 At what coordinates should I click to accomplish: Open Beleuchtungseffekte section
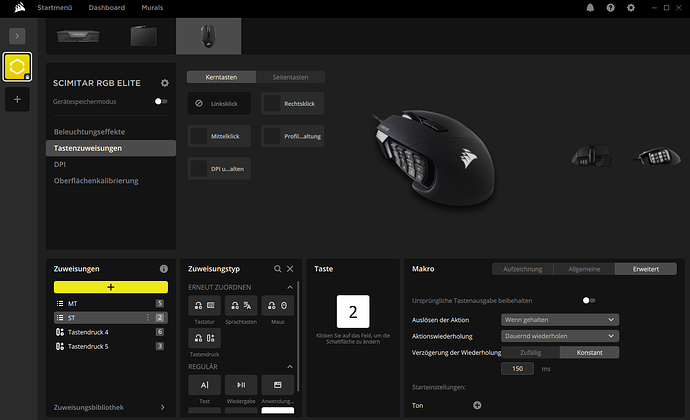pyautogui.click(x=89, y=132)
